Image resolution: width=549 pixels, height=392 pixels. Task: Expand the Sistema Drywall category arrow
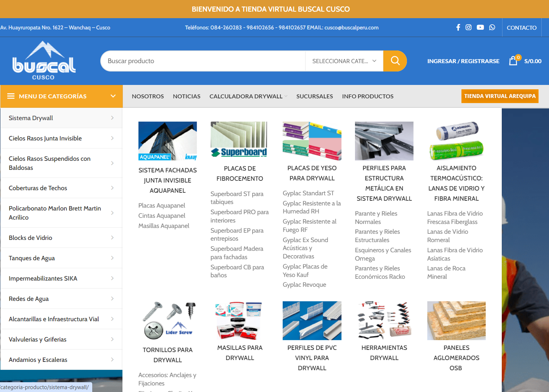pos(112,118)
